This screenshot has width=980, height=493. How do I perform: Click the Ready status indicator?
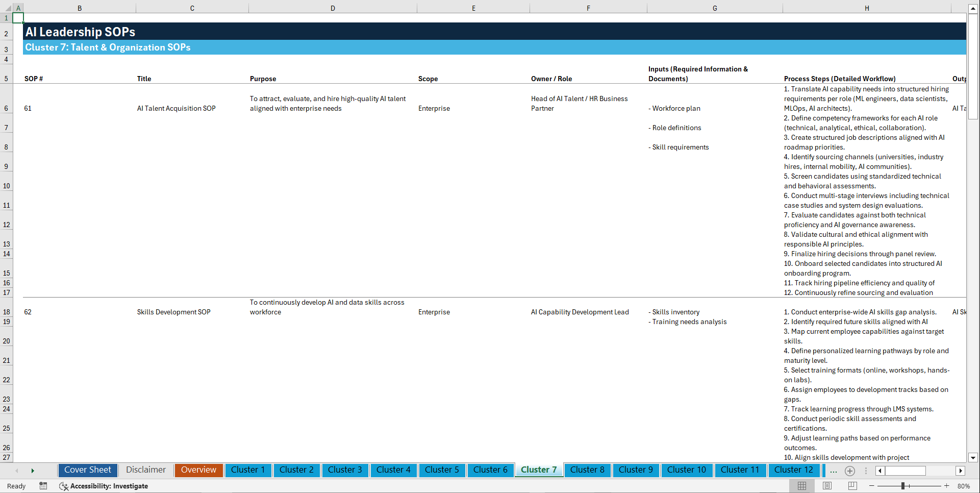point(16,486)
